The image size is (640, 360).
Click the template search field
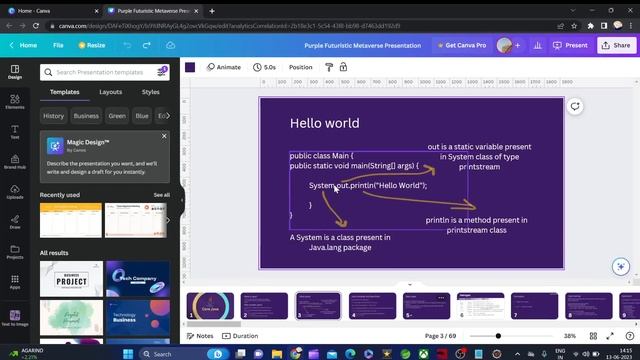click(105, 72)
